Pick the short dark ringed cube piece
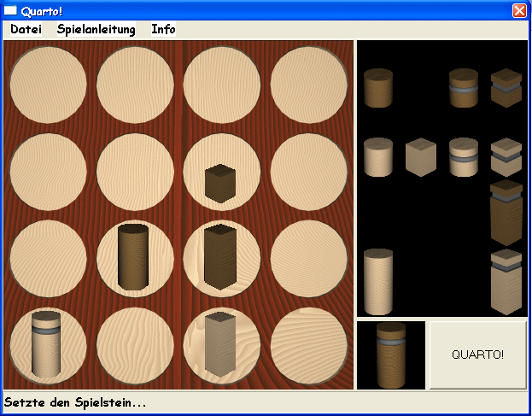 pos(506,88)
